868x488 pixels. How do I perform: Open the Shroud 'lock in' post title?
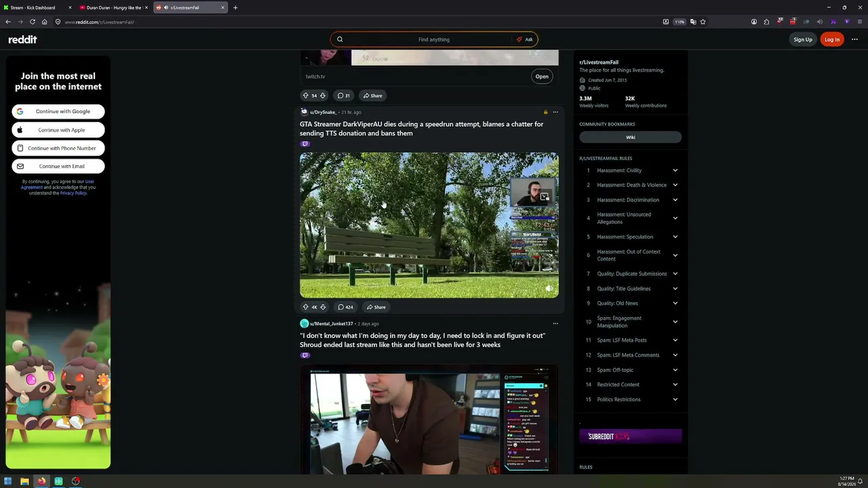tap(422, 340)
